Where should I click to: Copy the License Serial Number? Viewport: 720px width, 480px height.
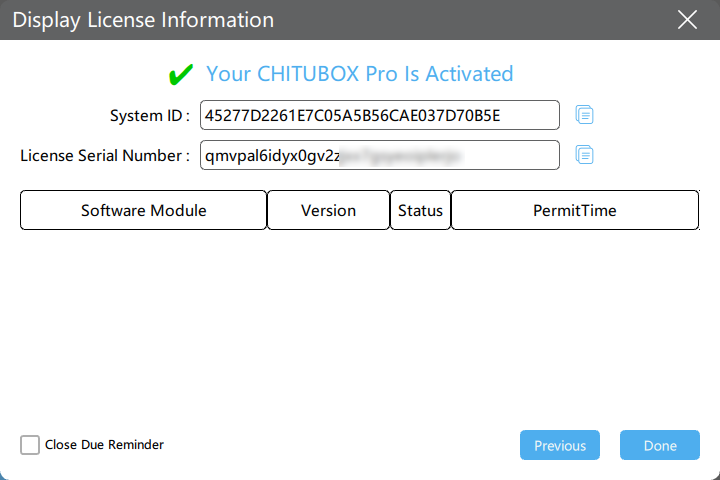click(584, 155)
